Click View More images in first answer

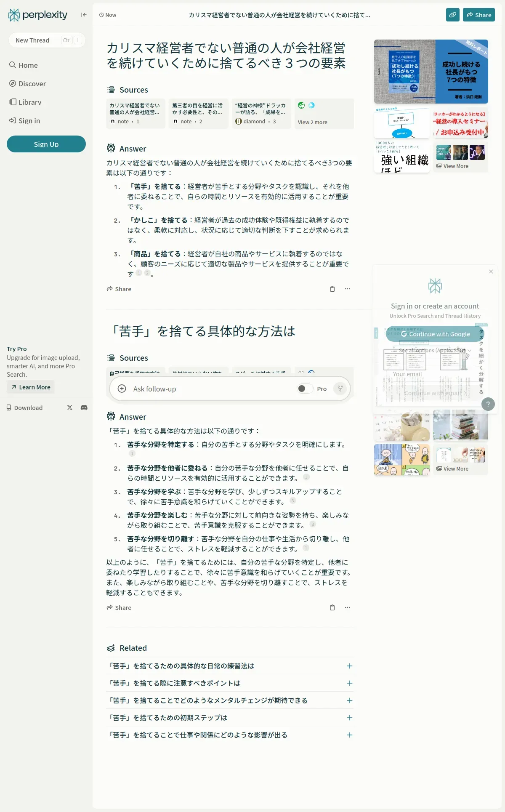[460, 157]
